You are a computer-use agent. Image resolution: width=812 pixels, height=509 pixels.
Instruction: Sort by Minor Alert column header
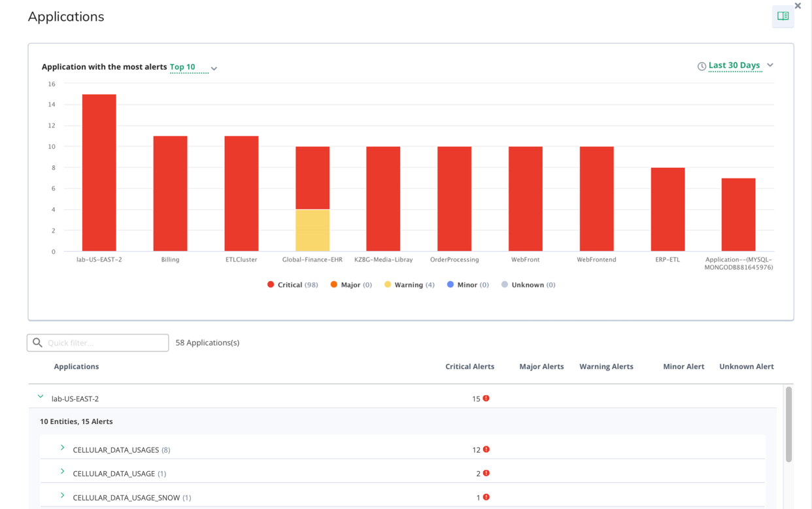pos(684,367)
